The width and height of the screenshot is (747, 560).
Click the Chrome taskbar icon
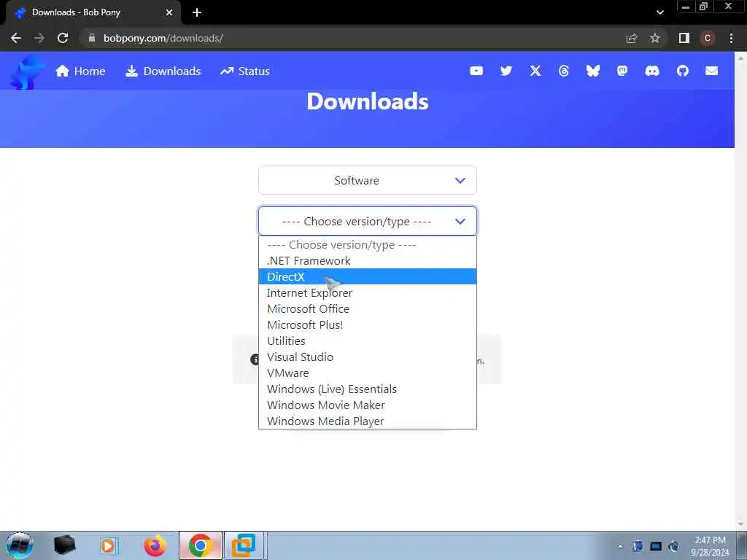(x=200, y=545)
